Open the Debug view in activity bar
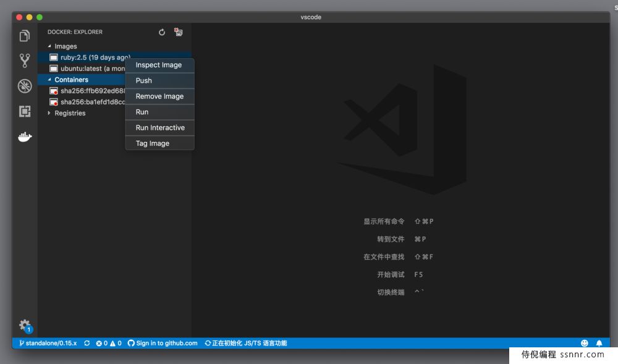This screenshot has width=618, height=364. (x=25, y=86)
